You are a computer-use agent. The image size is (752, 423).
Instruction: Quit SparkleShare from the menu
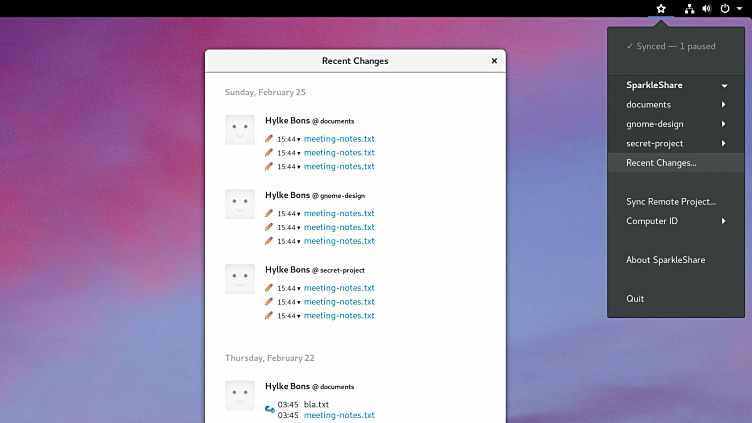[635, 299]
